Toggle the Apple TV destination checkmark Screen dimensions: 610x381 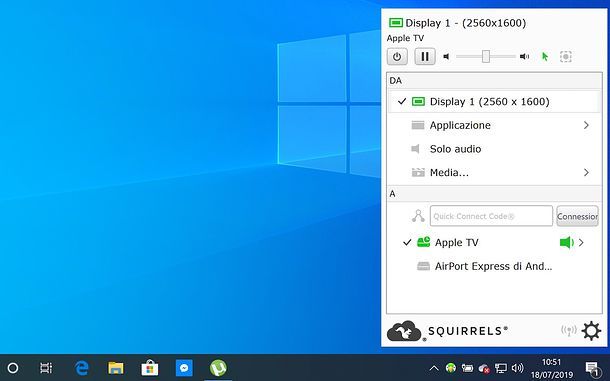[407, 242]
